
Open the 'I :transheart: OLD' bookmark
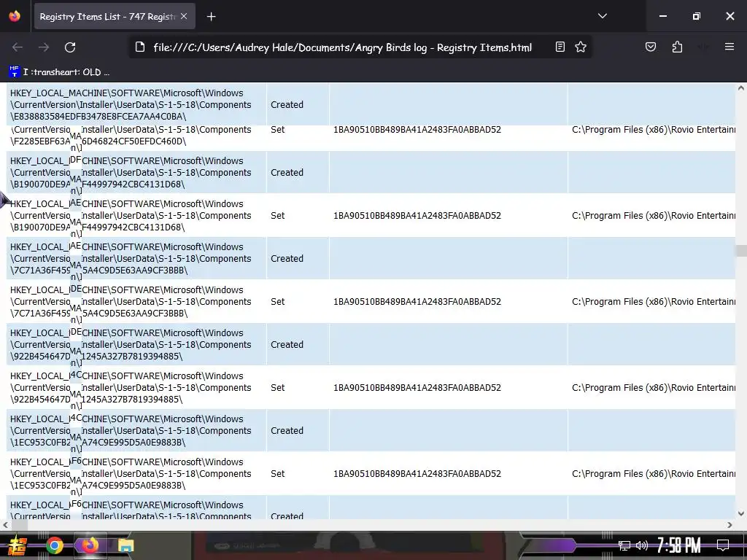point(60,72)
